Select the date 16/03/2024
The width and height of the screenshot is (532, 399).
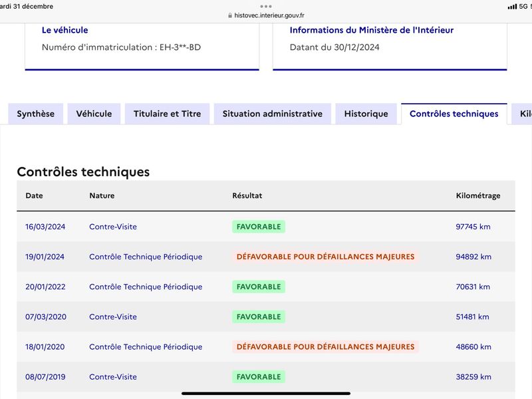(45, 227)
